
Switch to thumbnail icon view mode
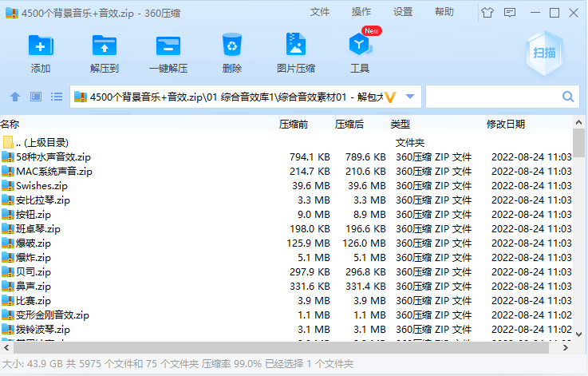(36, 97)
